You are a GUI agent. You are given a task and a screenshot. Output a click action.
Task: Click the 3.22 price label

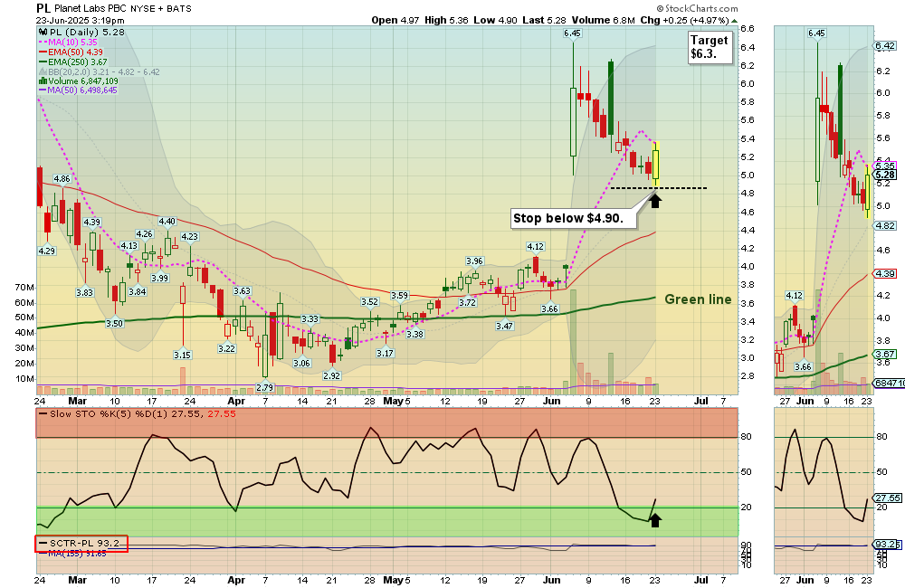pos(227,349)
